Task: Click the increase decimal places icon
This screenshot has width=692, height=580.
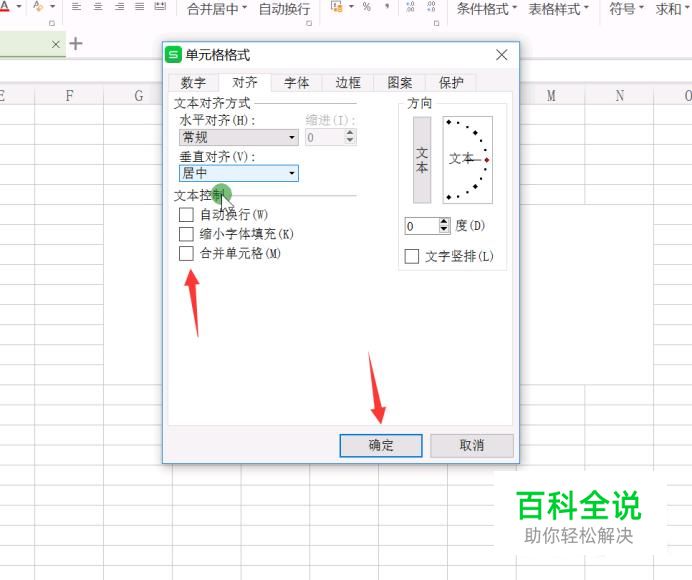Action: [x=410, y=7]
